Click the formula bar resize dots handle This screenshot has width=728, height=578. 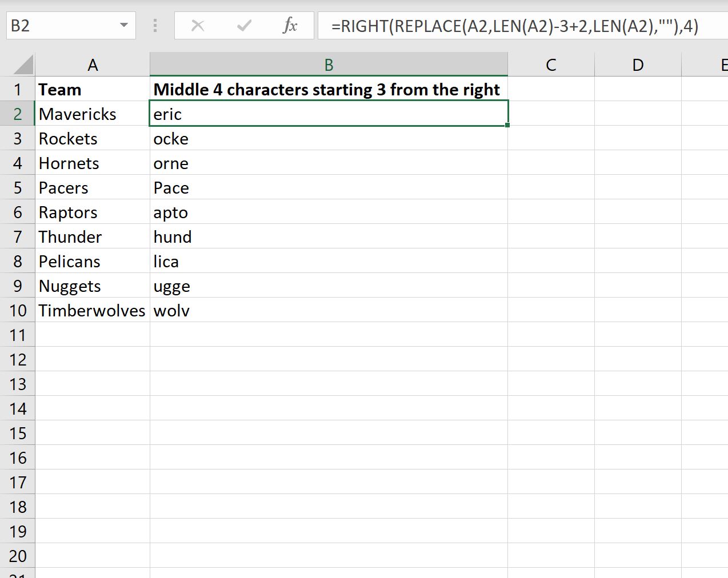pyautogui.click(x=155, y=26)
